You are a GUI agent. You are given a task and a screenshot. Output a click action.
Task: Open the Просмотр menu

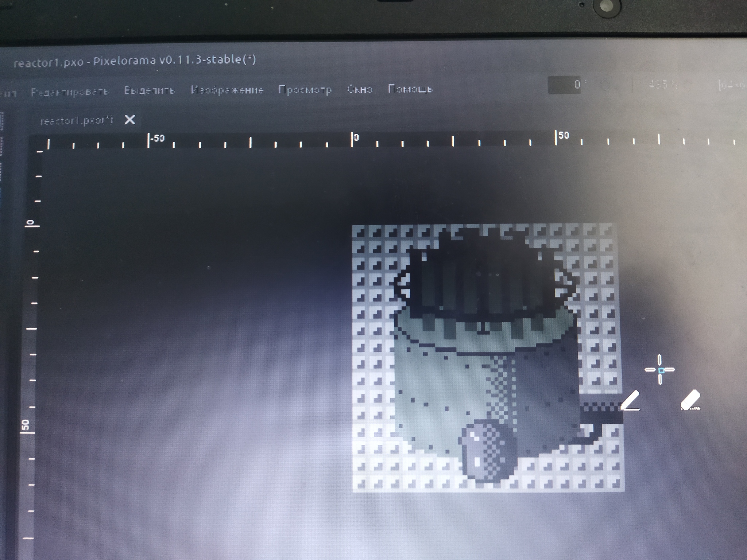pyautogui.click(x=305, y=89)
